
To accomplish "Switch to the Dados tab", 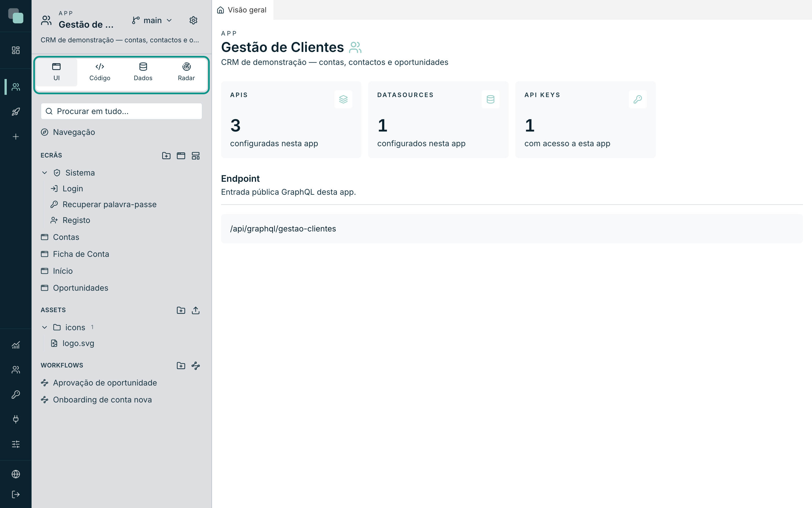I will [x=143, y=72].
